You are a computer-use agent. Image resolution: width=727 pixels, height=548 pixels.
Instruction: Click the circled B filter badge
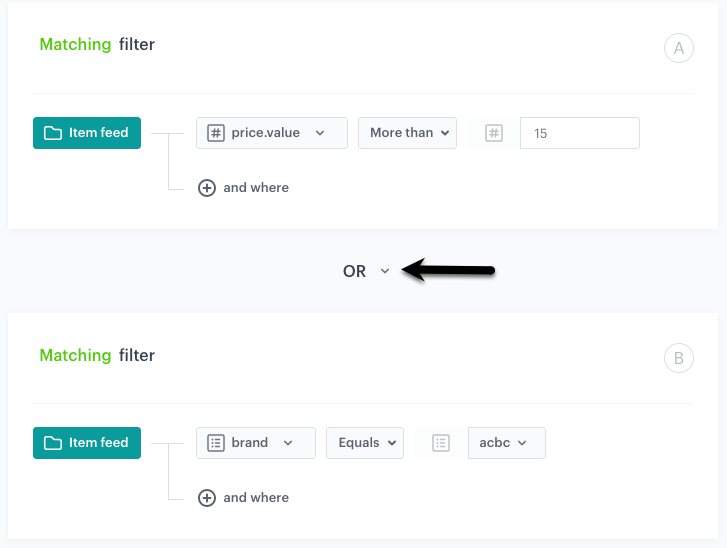point(678,358)
